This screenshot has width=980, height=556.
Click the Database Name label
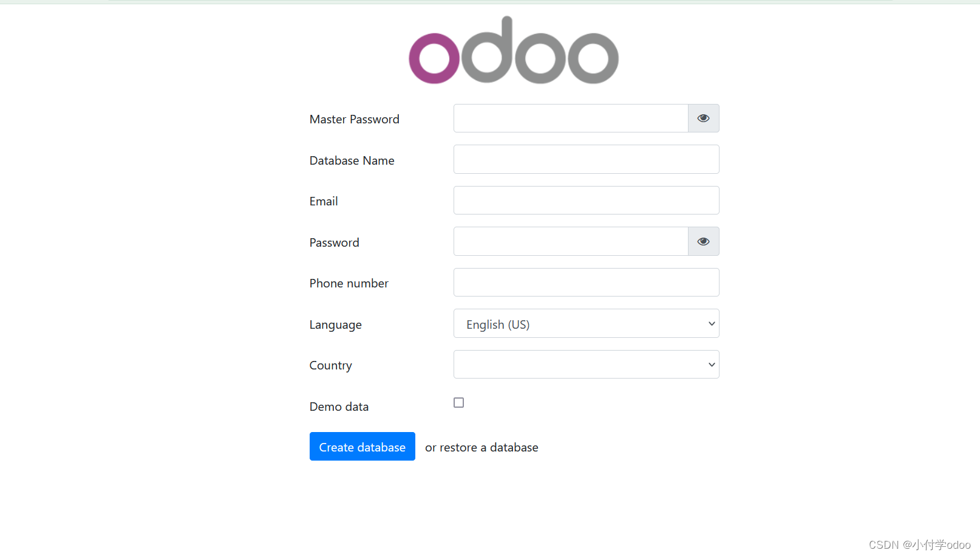[352, 160]
